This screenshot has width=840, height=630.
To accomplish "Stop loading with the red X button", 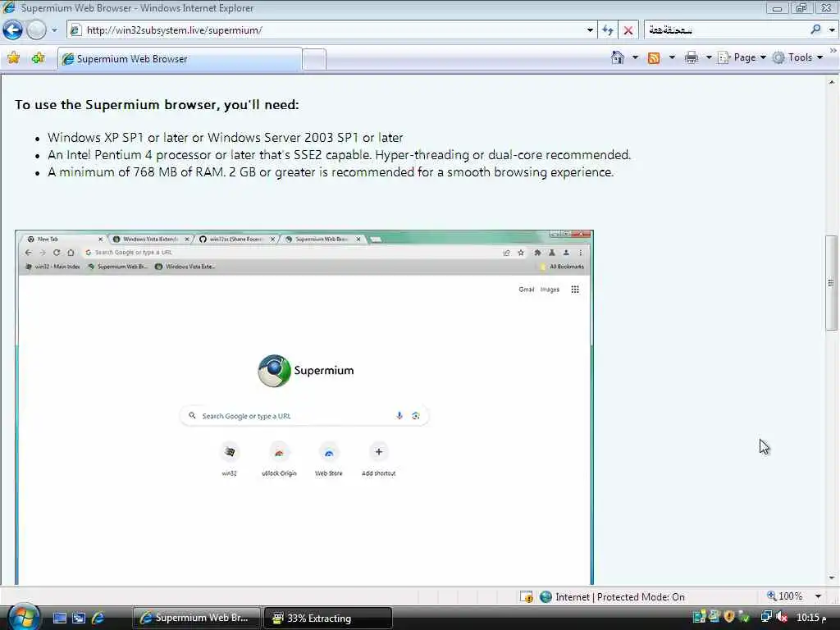I will point(628,30).
